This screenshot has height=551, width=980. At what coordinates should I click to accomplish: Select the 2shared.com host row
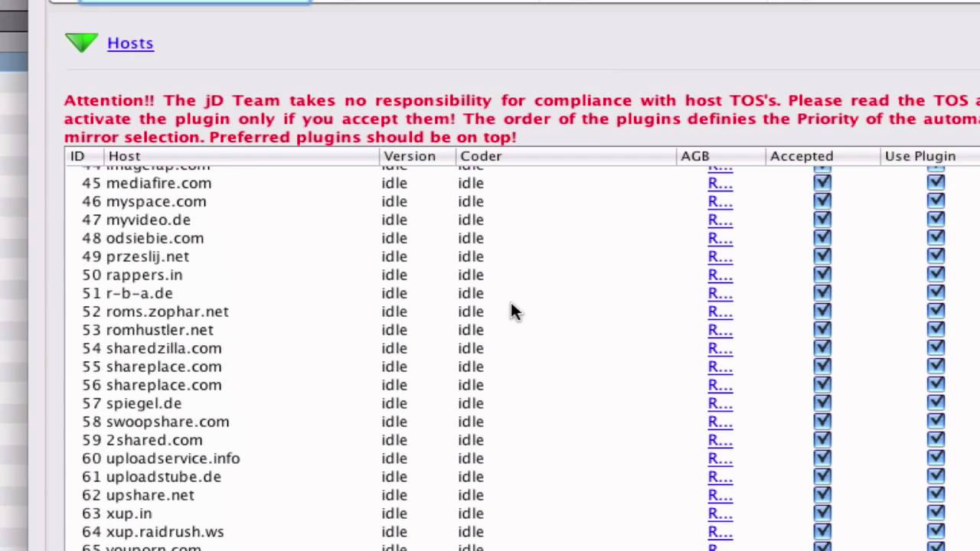(523, 440)
